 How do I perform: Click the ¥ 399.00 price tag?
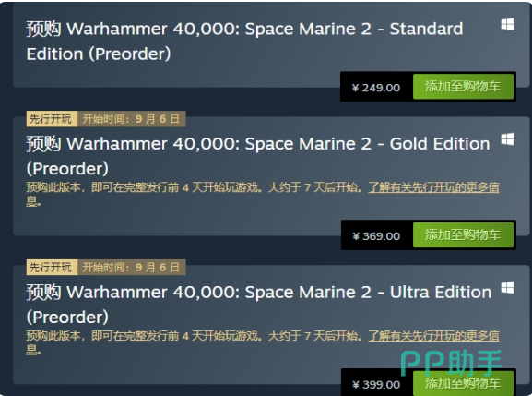tap(376, 384)
